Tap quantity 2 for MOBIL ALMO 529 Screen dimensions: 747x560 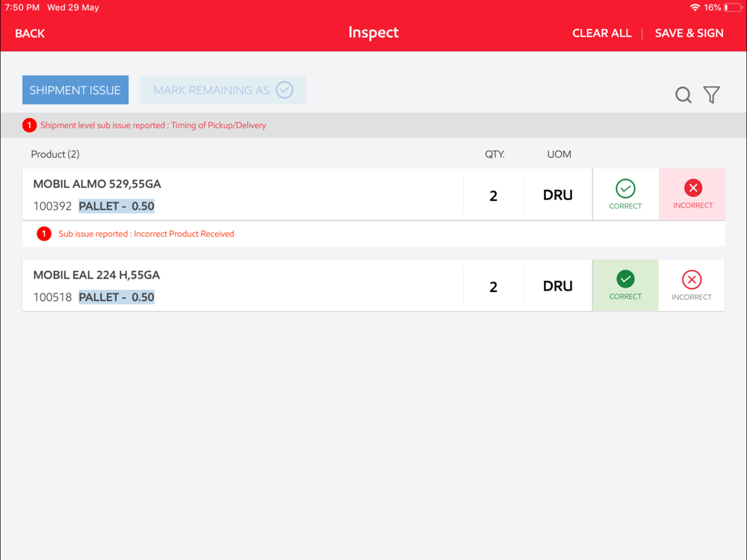tap(494, 196)
